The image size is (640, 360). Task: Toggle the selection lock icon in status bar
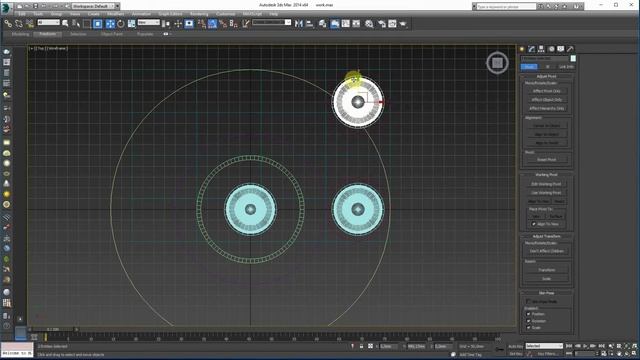pos(361,346)
